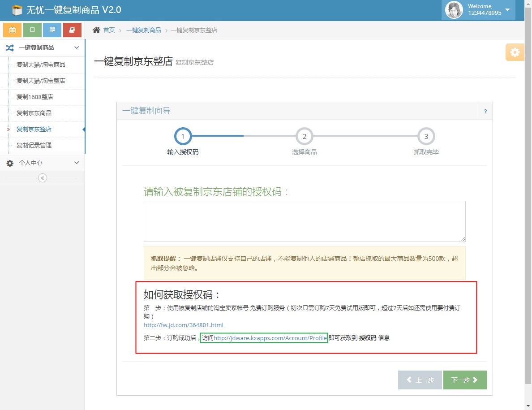Click the 如何获取授权码 heading
Image resolution: width=532 pixels, height=410 pixels.
click(181, 294)
